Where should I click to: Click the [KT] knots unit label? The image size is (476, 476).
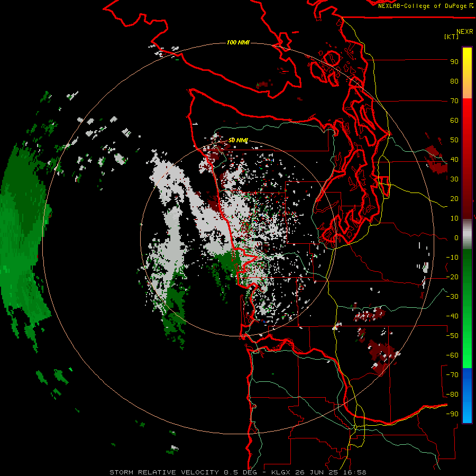[451, 36]
